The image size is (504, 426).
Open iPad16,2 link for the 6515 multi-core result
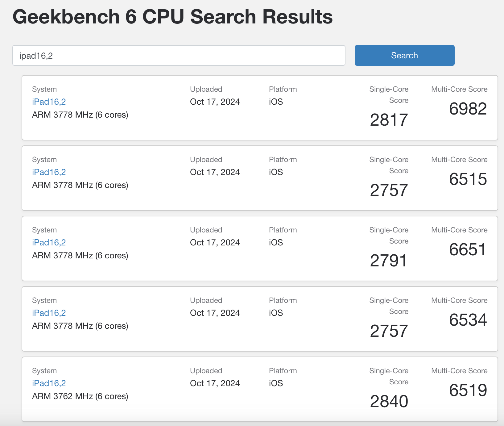[x=49, y=172]
